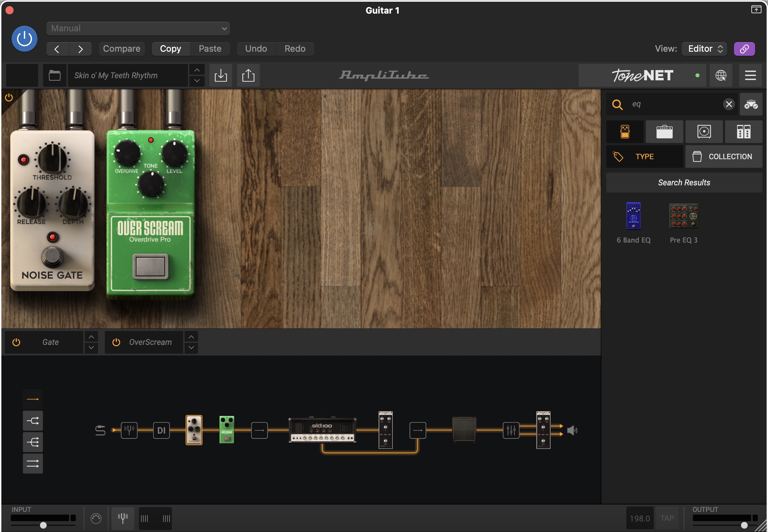This screenshot has width=768, height=532.
Task: Toggle the tuner button in bottom bar
Action: [123, 518]
